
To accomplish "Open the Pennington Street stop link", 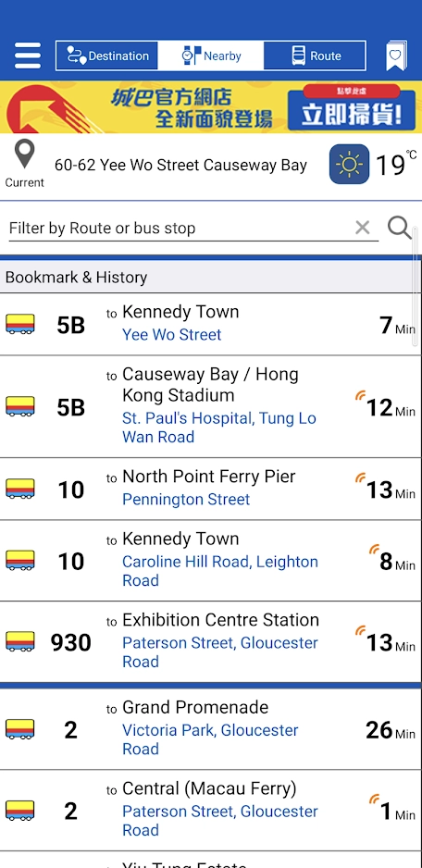I will (x=186, y=500).
